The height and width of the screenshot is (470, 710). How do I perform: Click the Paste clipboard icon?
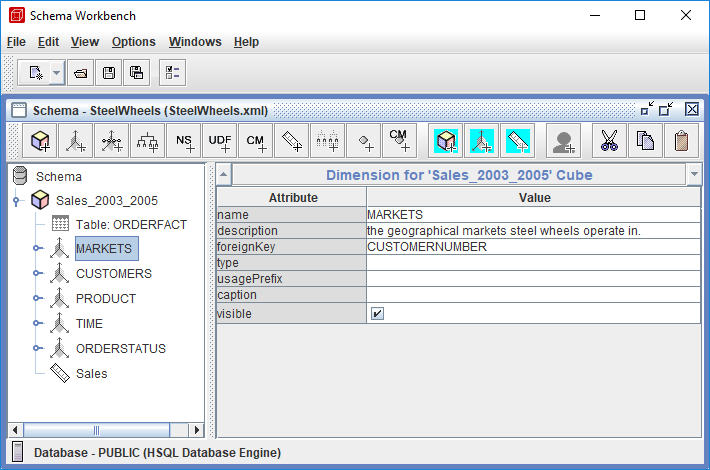[681, 141]
